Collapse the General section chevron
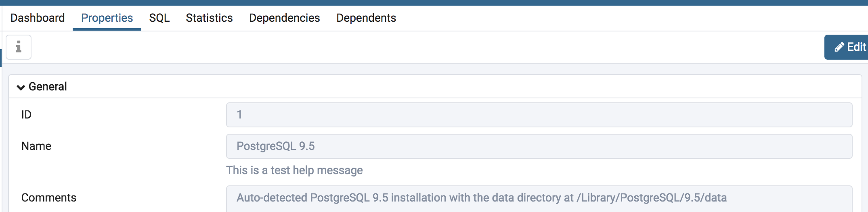Screen dimensions: 868x212 pyautogui.click(x=21, y=87)
